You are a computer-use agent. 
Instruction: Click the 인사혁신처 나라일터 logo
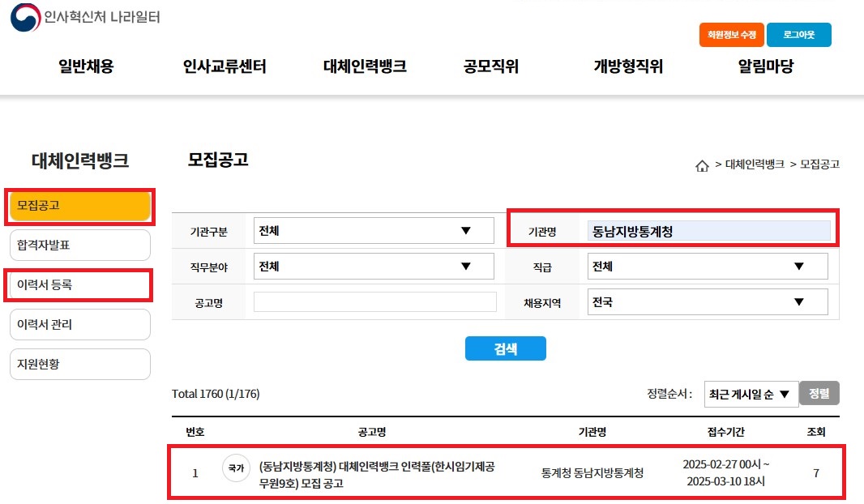click(85, 18)
